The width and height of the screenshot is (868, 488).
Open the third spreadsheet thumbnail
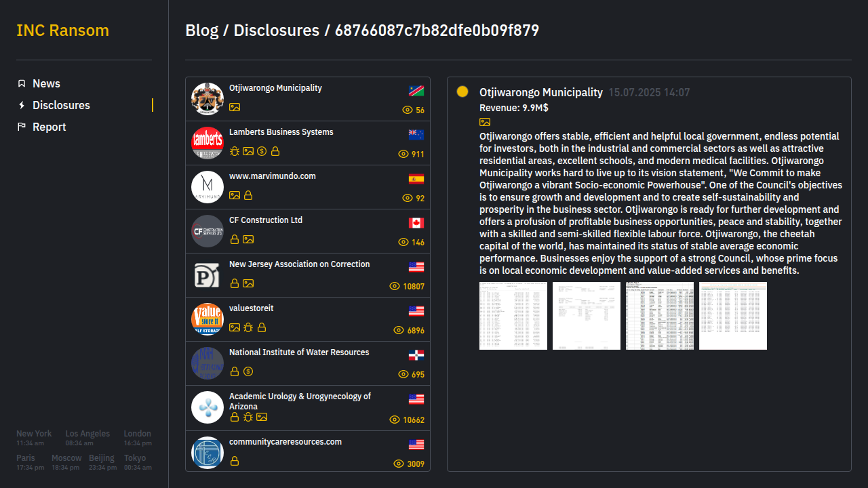point(660,316)
